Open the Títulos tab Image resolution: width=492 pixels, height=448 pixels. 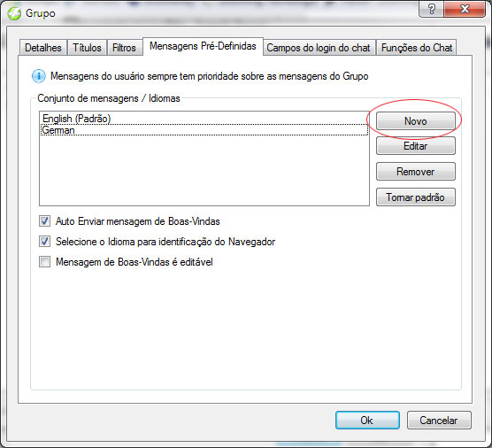(87, 48)
